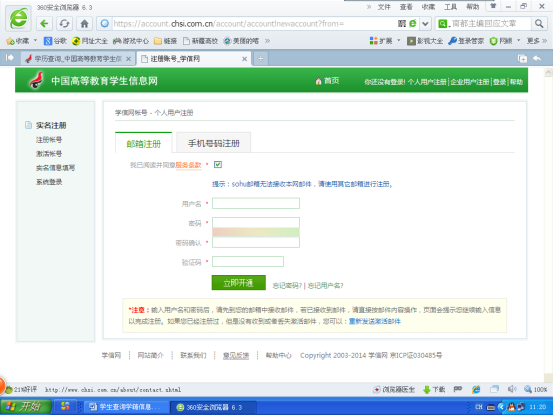Open the 游戏中心 bookmark

[130, 41]
